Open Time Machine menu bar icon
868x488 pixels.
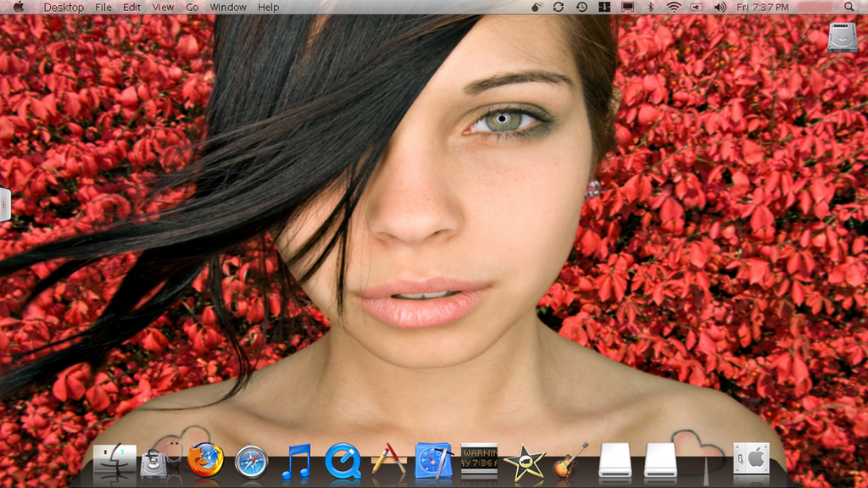[x=581, y=7]
